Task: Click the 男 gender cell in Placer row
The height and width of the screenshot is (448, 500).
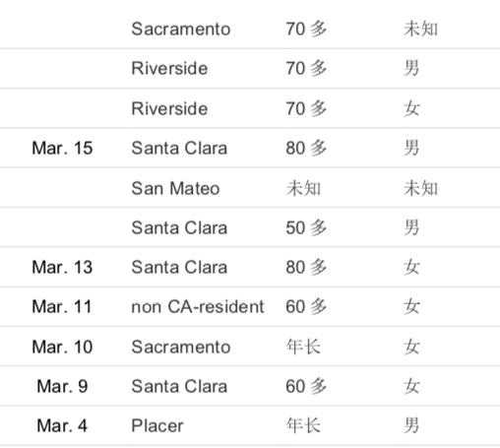Action: pyautogui.click(x=411, y=426)
